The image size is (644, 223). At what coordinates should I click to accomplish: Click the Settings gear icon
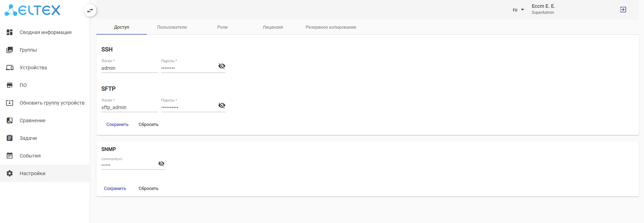pyautogui.click(x=10, y=173)
